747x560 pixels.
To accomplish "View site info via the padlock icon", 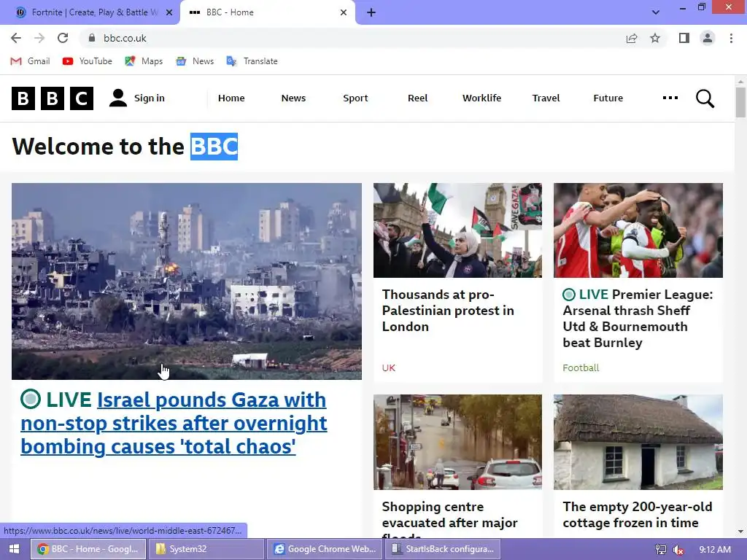I will click(92, 38).
